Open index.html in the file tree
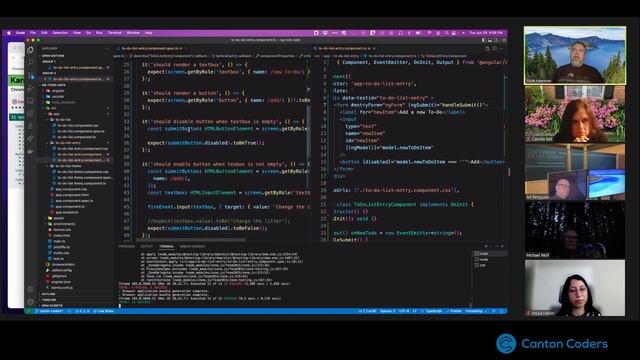 (61, 236)
